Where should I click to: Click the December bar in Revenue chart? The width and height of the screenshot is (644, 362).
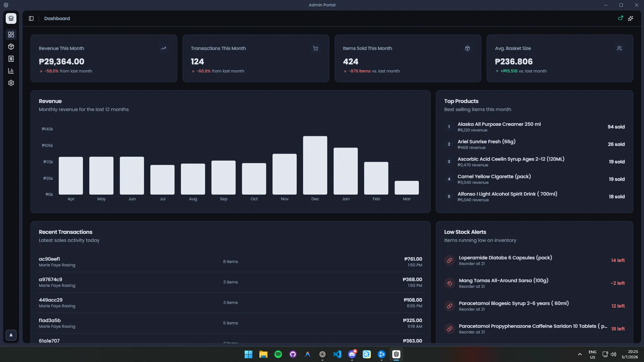coord(315,165)
